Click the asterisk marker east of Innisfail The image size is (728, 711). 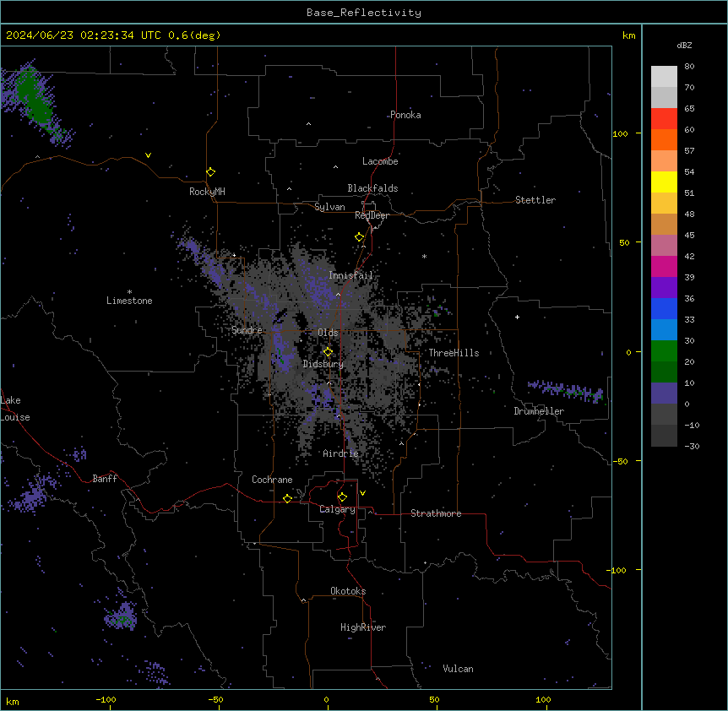[424, 256]
